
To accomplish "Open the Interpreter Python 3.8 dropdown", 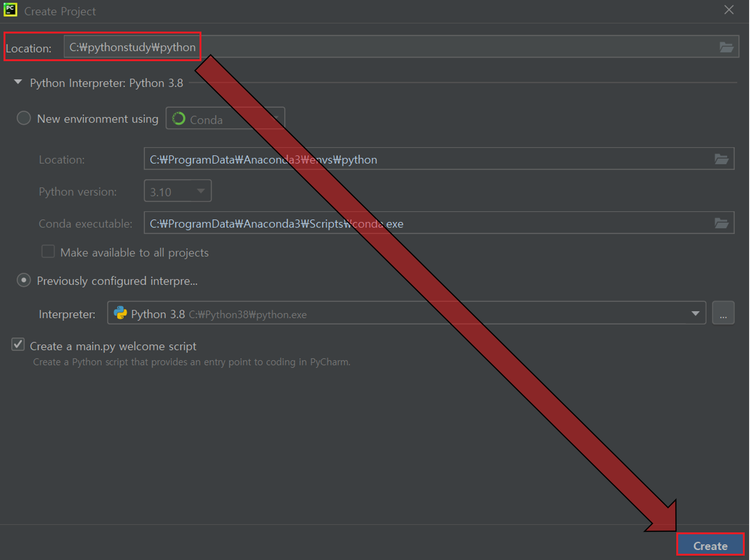I will [406, 314].
